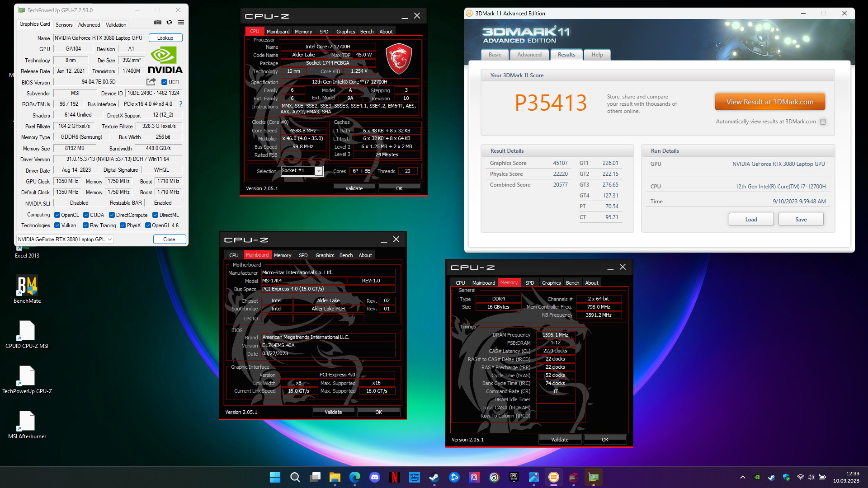
Task: Open Battle.net from the taskbar
Action: coord(454,477)
